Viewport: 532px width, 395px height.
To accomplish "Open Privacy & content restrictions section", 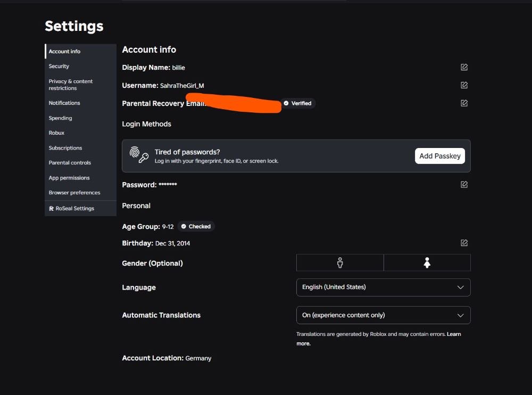I will 71,85.
